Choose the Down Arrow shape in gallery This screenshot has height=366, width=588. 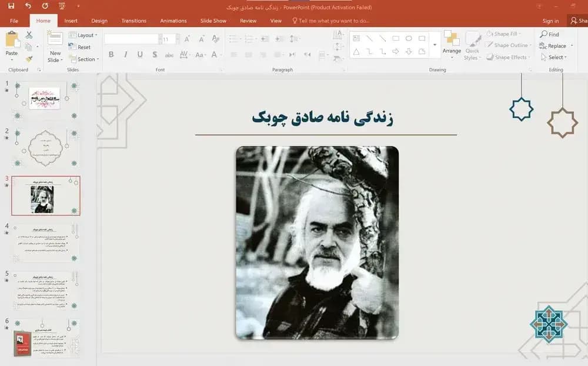pyautogui.click(x=409, y=52)
